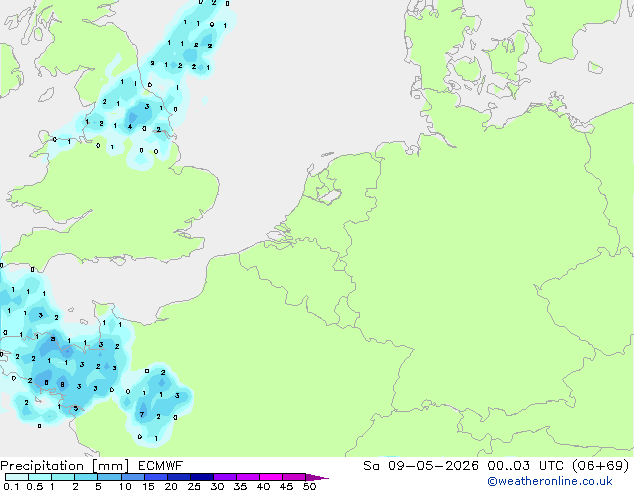Select the 5–10 mm legend color swatch

pos(110,477)
